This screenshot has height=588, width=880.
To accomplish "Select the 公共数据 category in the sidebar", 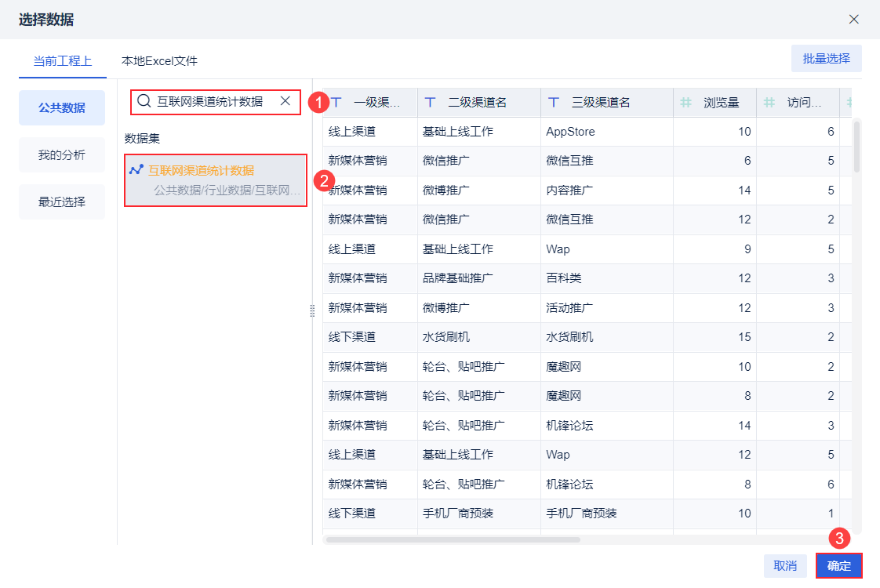I will (x=61, y=107).
